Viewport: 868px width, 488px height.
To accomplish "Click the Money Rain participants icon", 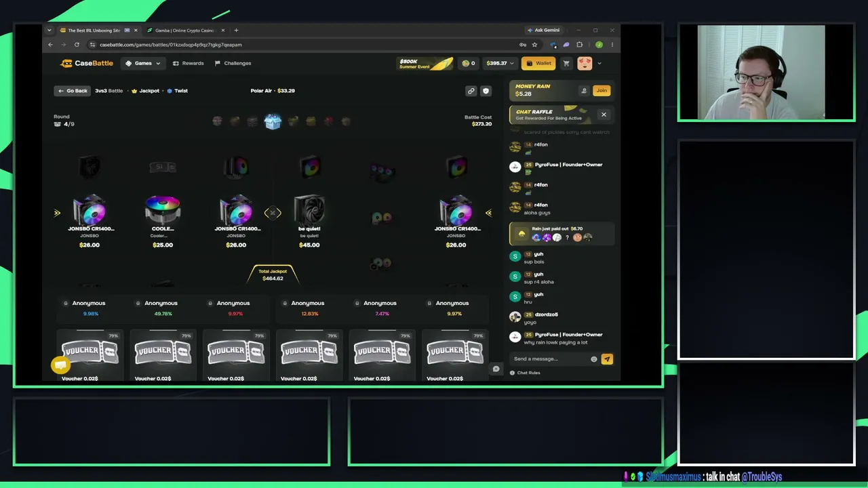I will click(x=584, y=90).
